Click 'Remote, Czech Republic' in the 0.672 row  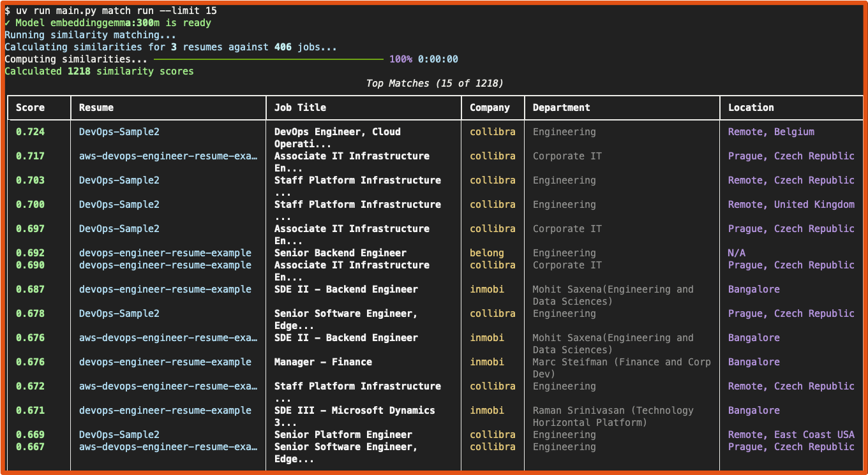point(791,386)
